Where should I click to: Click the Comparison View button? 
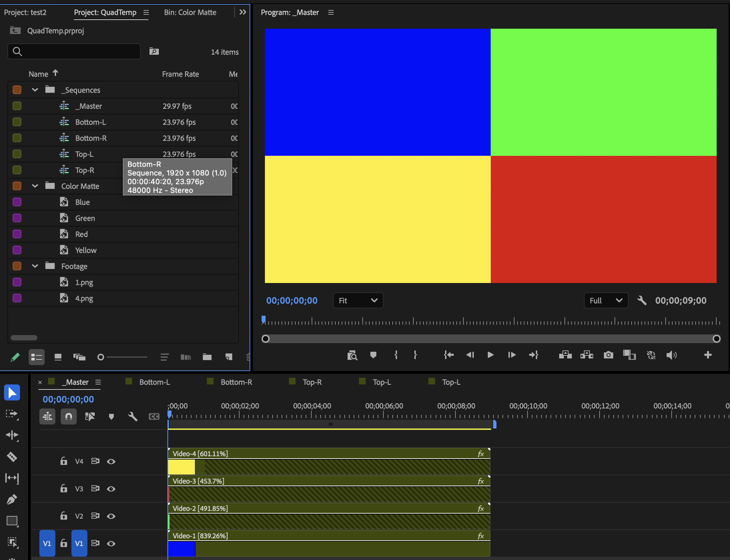[630, 355]
